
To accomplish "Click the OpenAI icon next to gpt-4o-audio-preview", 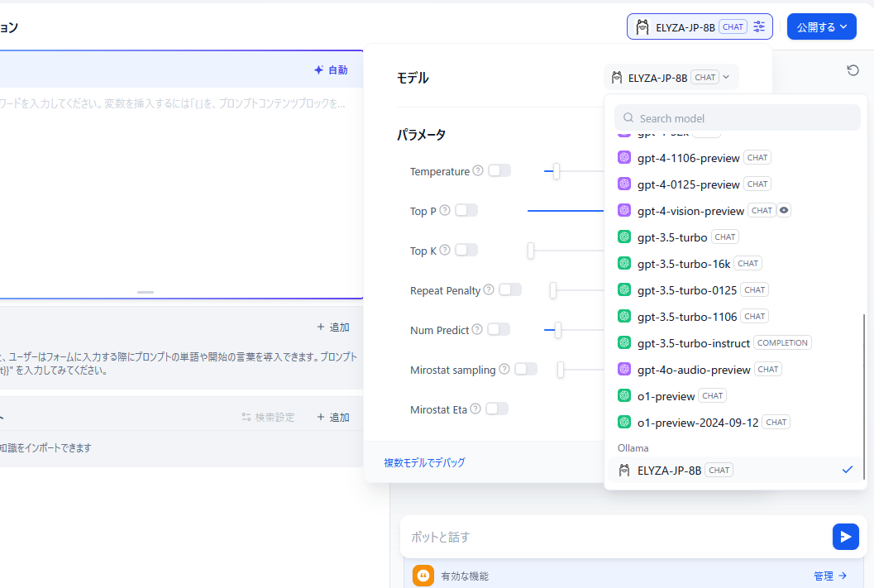I will (x=624, y=369).
